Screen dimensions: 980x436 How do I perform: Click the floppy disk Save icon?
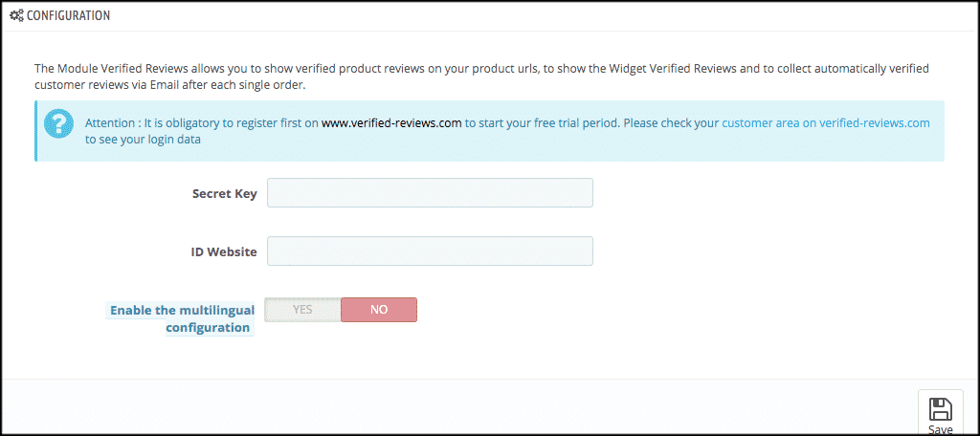click(x=940, y=408)
